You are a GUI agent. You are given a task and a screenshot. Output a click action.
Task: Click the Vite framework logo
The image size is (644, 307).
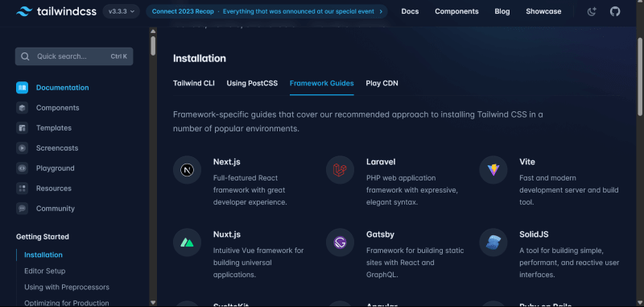point(493,170)
